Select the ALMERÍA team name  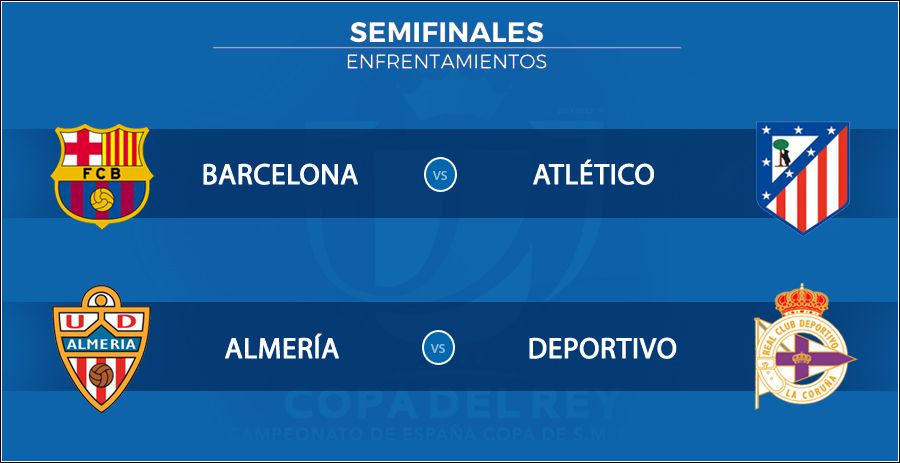click(x=282, y=348)
